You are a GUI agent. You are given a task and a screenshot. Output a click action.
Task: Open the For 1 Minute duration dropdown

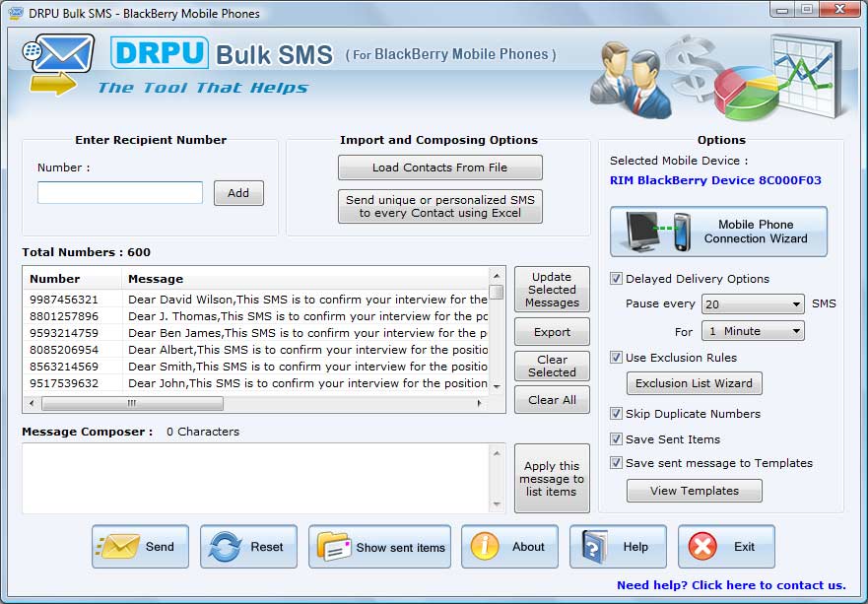753,331
